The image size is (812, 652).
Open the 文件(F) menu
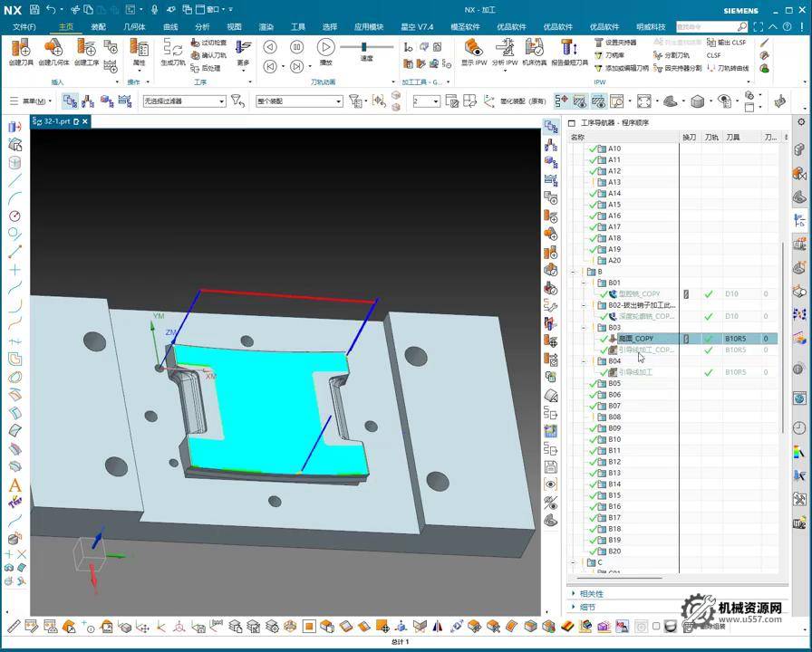24,27
